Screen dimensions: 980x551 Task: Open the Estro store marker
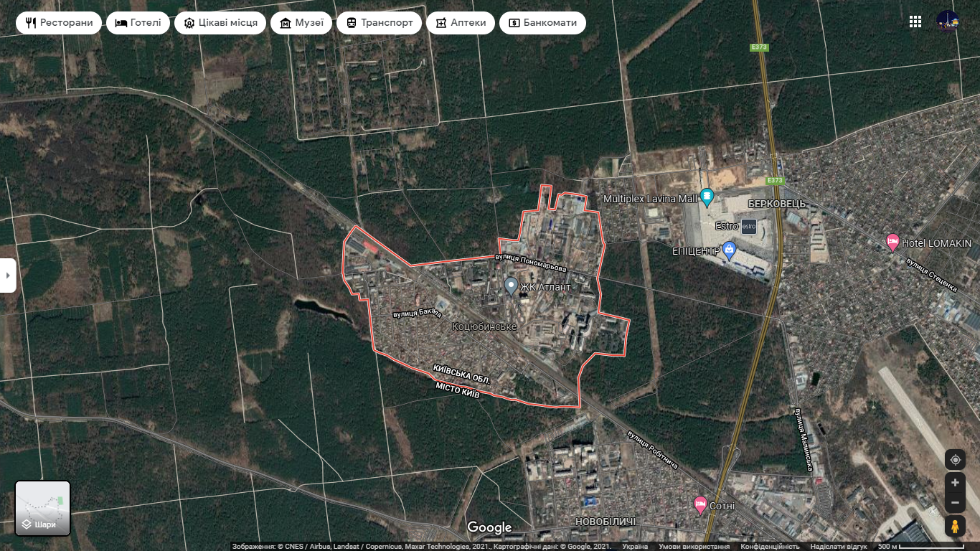[x=748, y=226]
